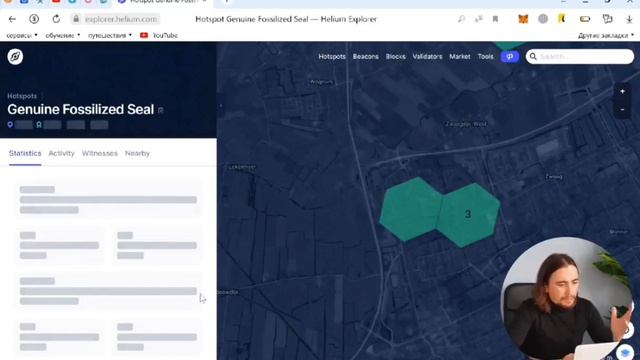Open the Blocks navigation item

click(x=396, y=57)
